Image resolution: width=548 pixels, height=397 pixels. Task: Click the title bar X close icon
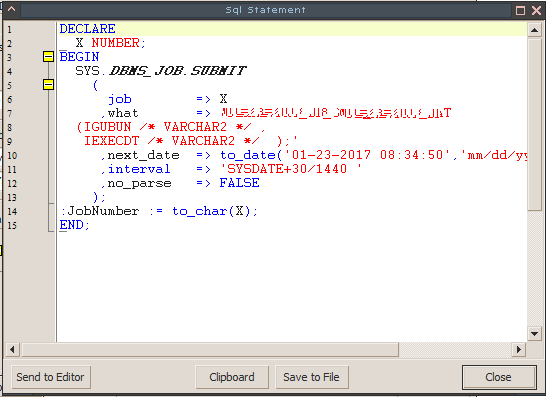536,10
